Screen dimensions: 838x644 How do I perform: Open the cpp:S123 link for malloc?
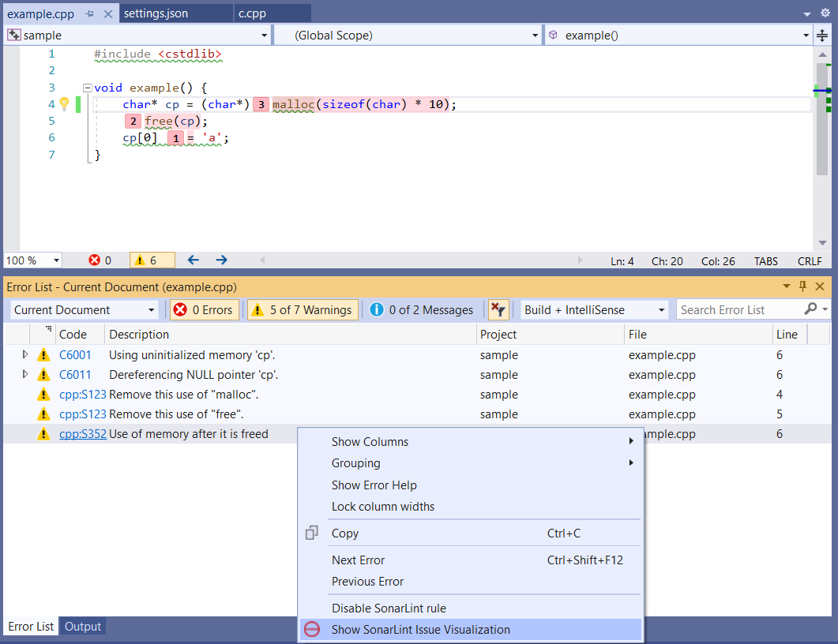point(83,394)
